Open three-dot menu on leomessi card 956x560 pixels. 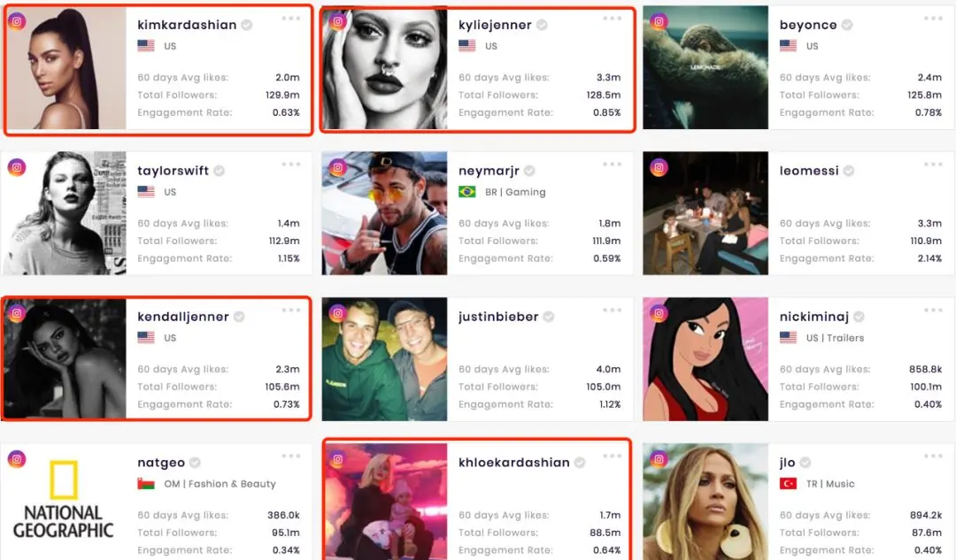coord(933,164)
